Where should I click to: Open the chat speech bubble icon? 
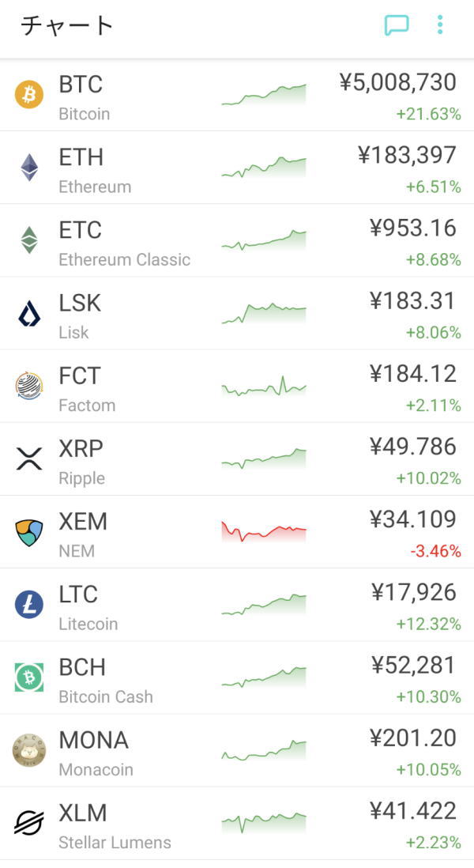pyautogui.click(x=397, y=25)
